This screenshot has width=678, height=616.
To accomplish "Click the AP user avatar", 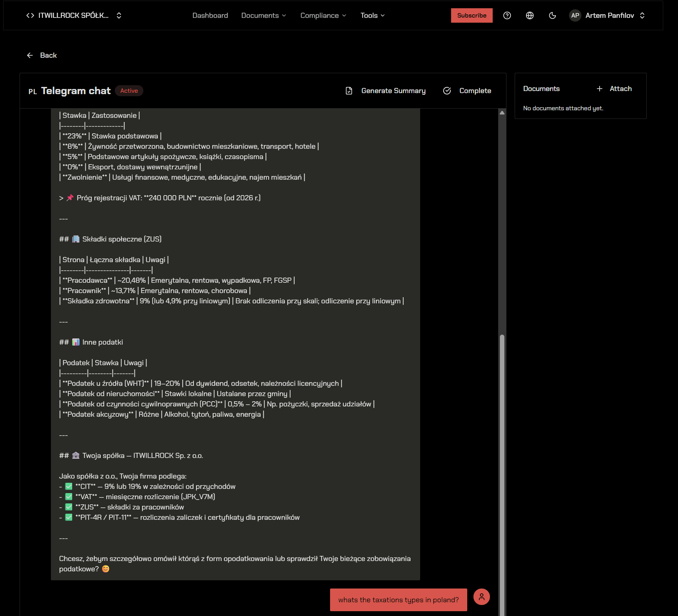I will [x=575, y=15].
